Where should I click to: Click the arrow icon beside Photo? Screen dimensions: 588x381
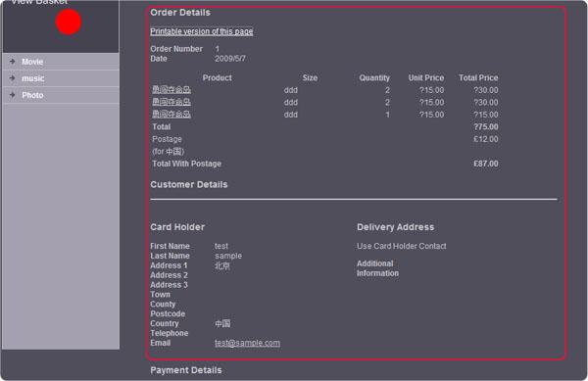pyautogui.click(x=13, y=95)
